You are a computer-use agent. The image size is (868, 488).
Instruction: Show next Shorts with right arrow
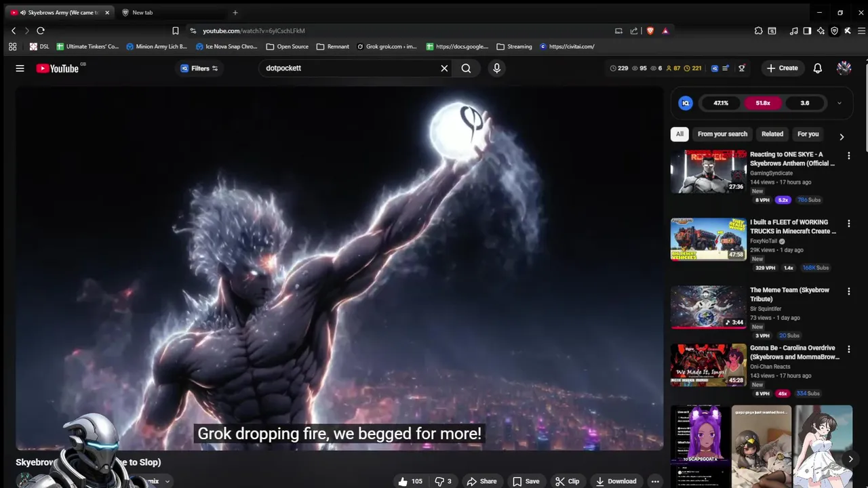(x=850, y=459)
